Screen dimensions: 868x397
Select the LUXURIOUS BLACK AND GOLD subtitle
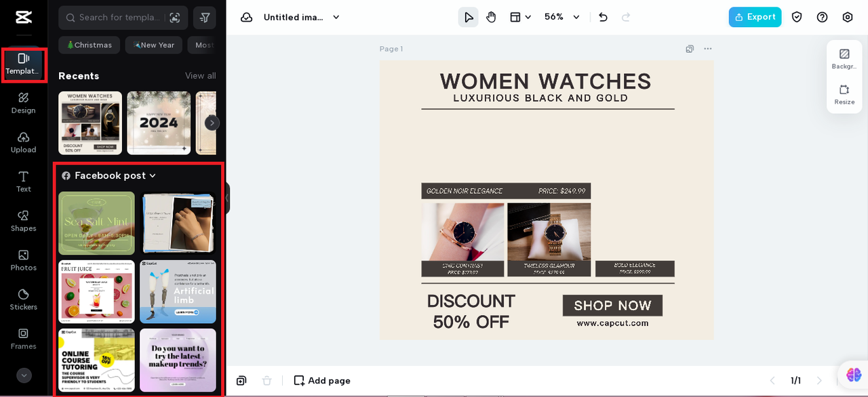pos(540,98)
